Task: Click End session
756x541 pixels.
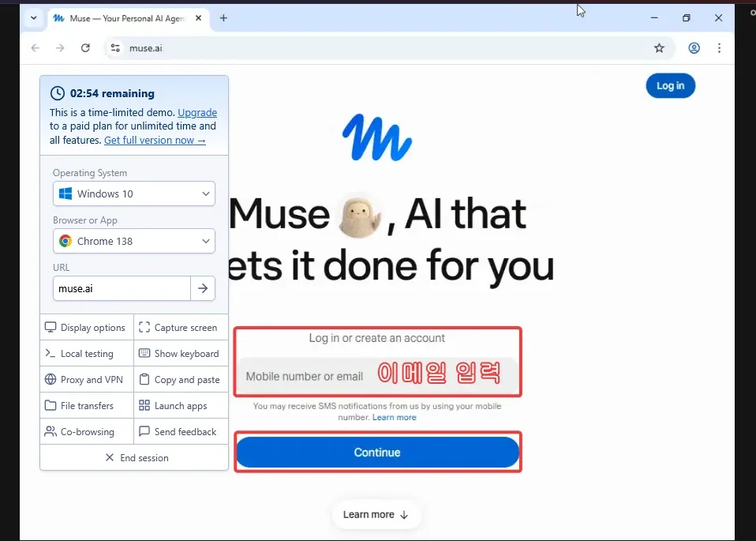Action: coord(134,457)
